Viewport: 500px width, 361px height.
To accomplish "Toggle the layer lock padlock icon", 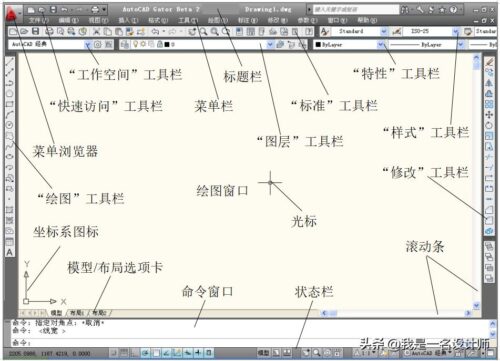I will [160, 44].
